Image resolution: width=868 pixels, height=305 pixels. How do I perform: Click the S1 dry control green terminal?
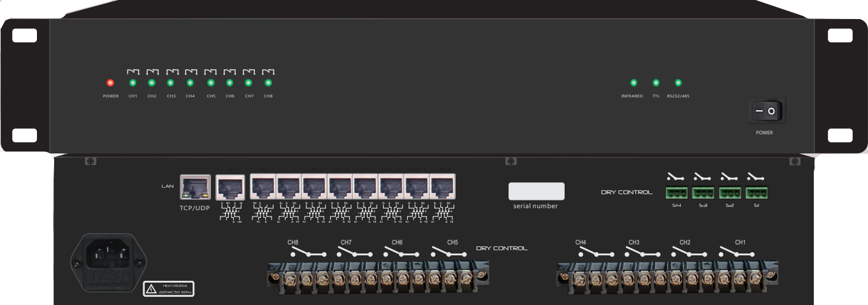point(756,192)
